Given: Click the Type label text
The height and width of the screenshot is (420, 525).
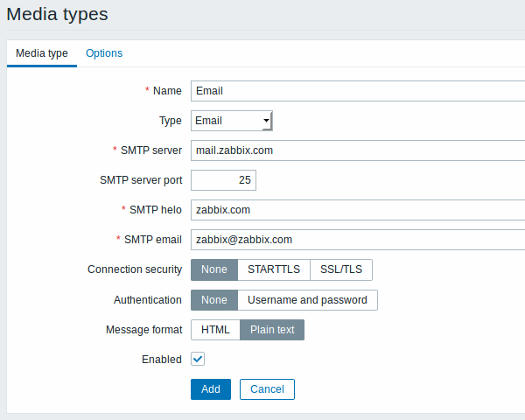Looking at the screenshot, I should pos(171,121).
